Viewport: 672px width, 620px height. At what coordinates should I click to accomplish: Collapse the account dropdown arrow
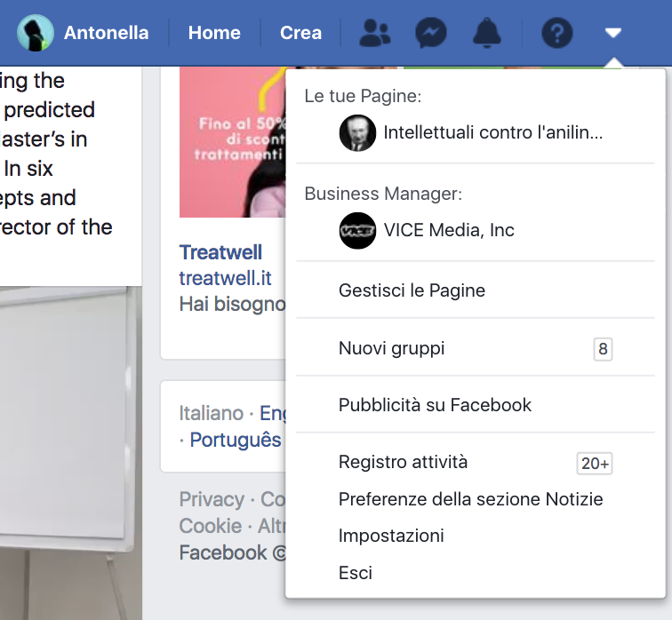point(612,34)
